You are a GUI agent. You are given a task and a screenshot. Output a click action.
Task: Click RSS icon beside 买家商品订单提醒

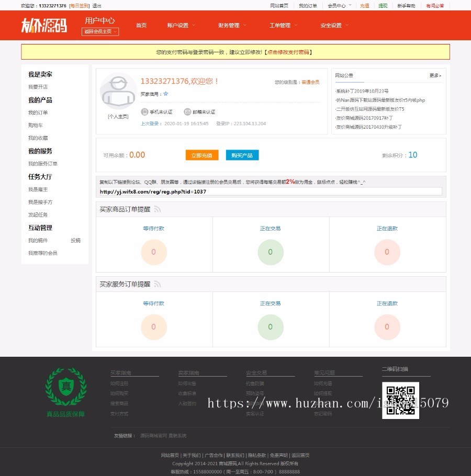(x=158, y=209)
